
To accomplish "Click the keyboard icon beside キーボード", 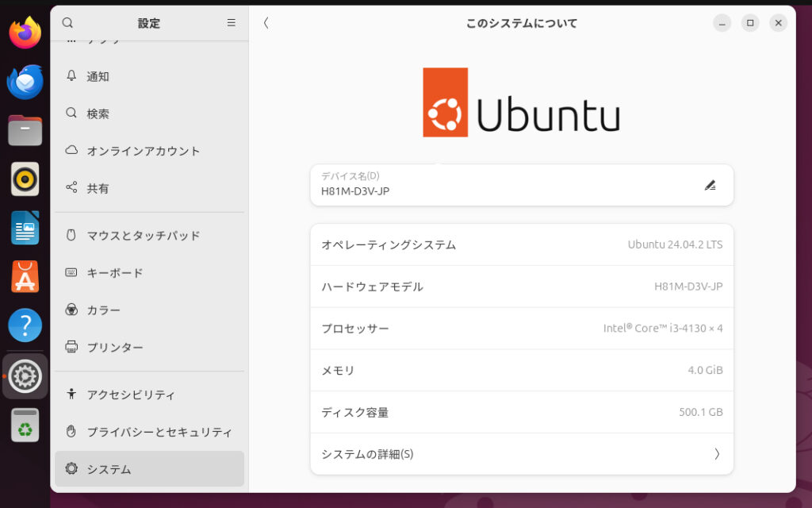I will (71, 272).
